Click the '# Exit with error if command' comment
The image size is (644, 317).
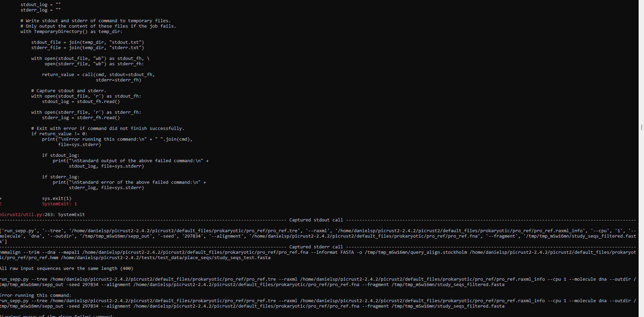click(108, 129)
